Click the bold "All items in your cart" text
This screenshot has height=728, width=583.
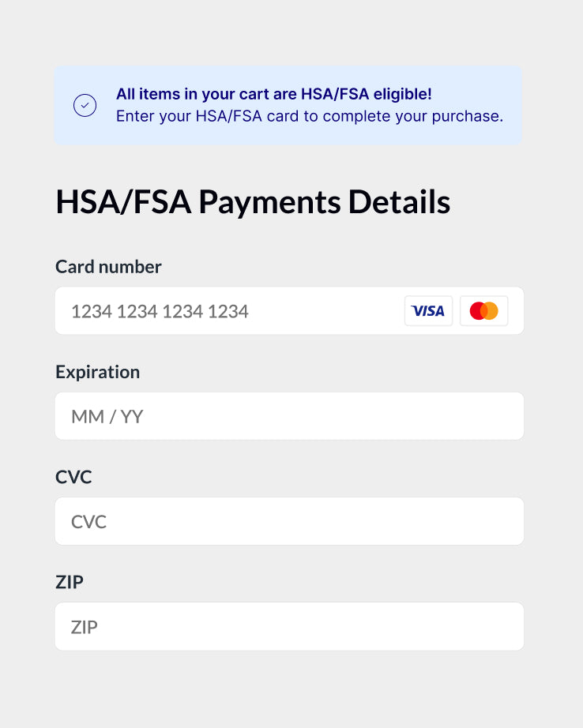tap(207, 94)
